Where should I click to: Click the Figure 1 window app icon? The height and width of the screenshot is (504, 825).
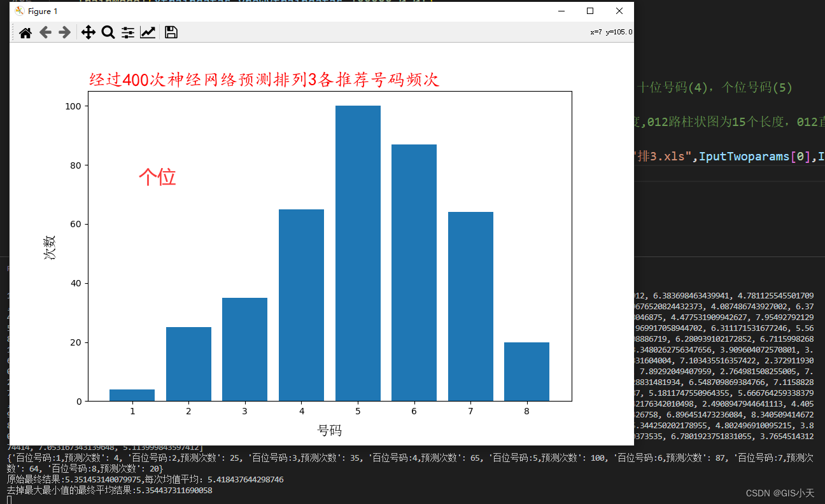coord(19,11)
